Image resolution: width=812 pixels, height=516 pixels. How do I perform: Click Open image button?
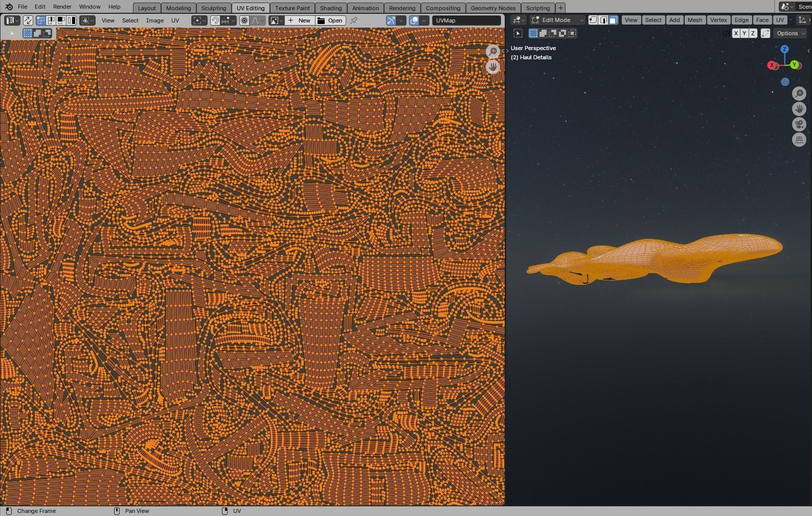coord(330,20)
